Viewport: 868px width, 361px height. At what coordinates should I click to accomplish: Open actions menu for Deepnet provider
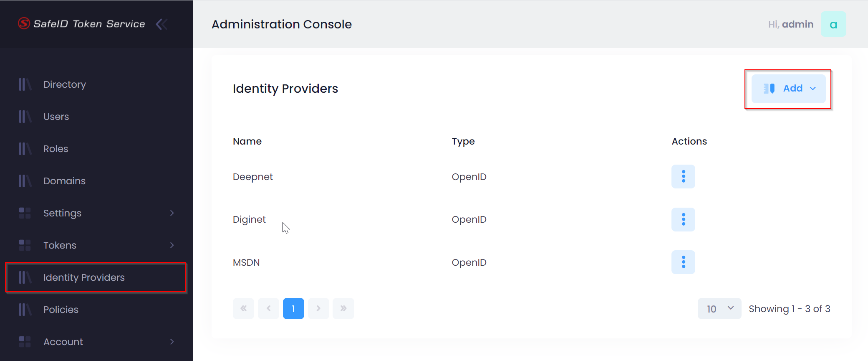(x=683, y=176)
